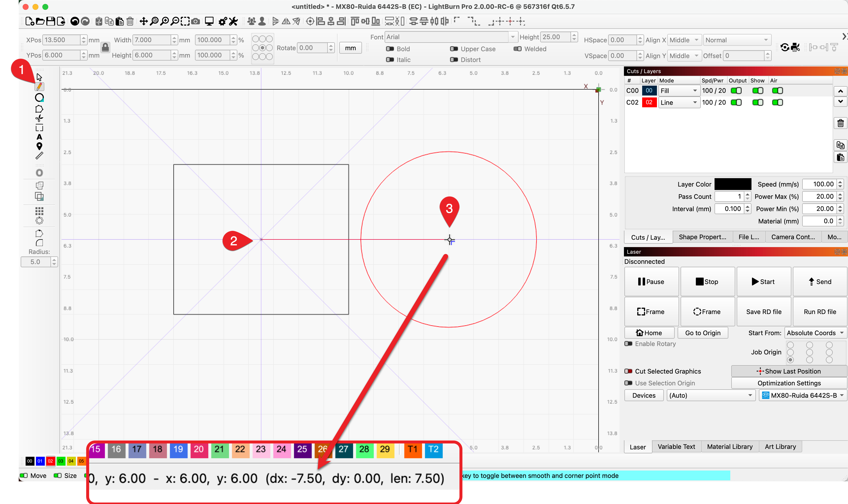Open the Device Settings wrench icon
This screenshot has height=504, width=848.
tap(233, 21)
